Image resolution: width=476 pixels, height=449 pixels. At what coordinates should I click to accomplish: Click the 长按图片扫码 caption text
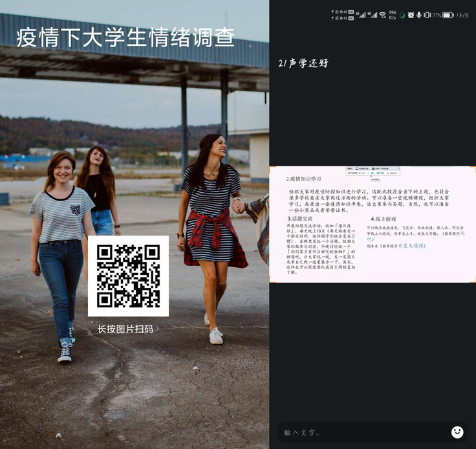(125, 329)
